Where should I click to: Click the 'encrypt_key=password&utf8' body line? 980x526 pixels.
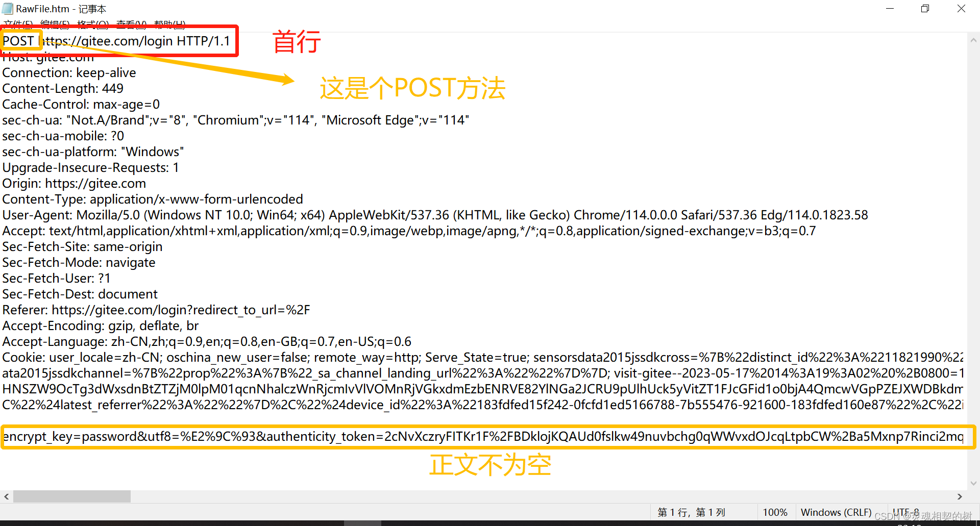click(483, 436)
